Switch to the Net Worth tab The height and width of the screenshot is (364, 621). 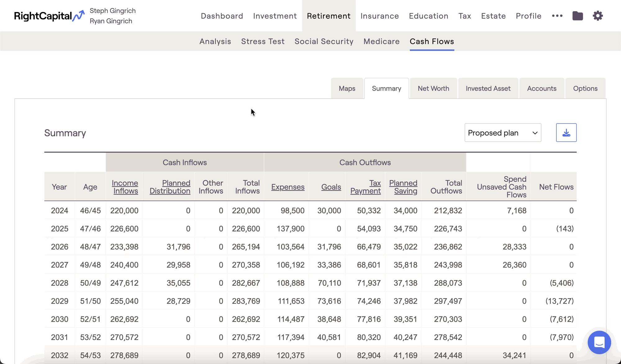coord(433,88)
